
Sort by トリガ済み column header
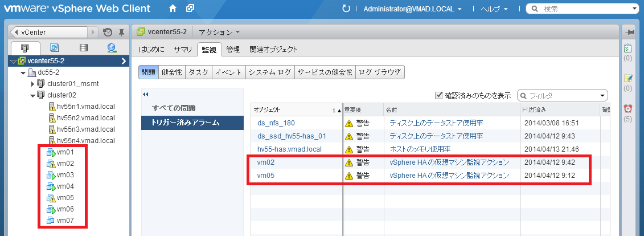point(560,110)
